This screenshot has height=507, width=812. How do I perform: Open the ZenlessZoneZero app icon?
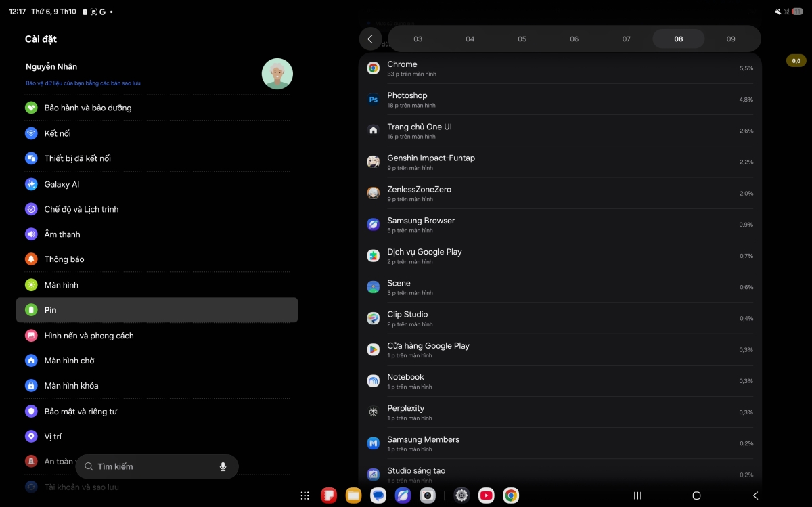[373, 193]
